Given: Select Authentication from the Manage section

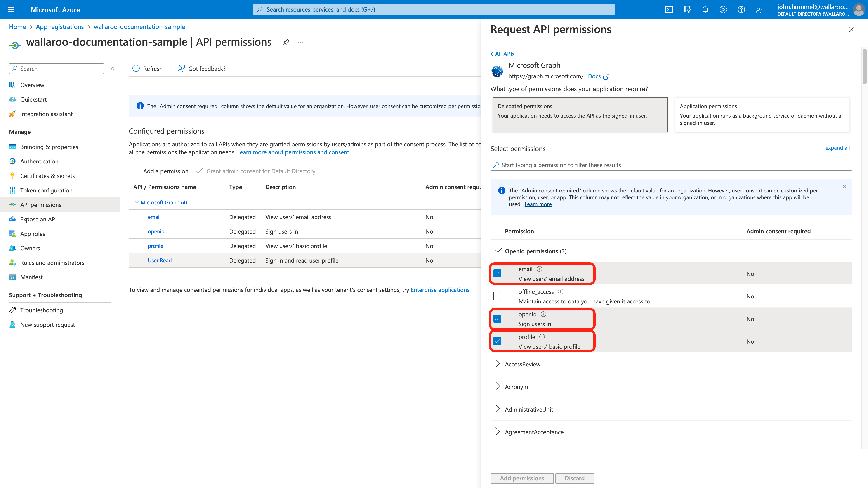Looking at the screenshot, I should coord(39,161).
